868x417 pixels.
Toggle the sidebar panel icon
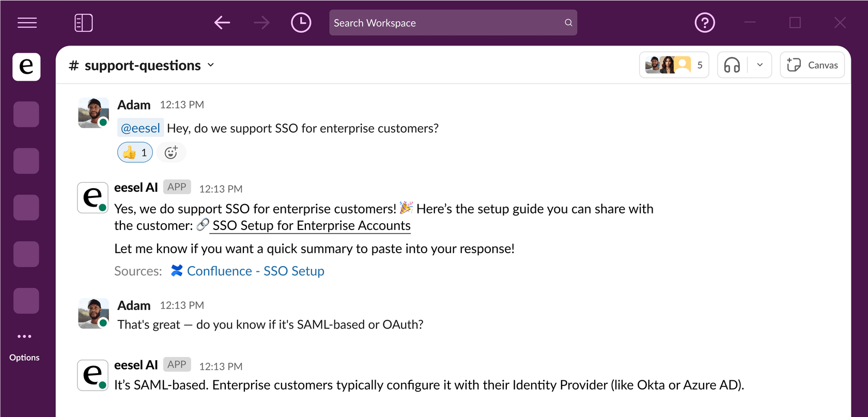tap(84, 23)
